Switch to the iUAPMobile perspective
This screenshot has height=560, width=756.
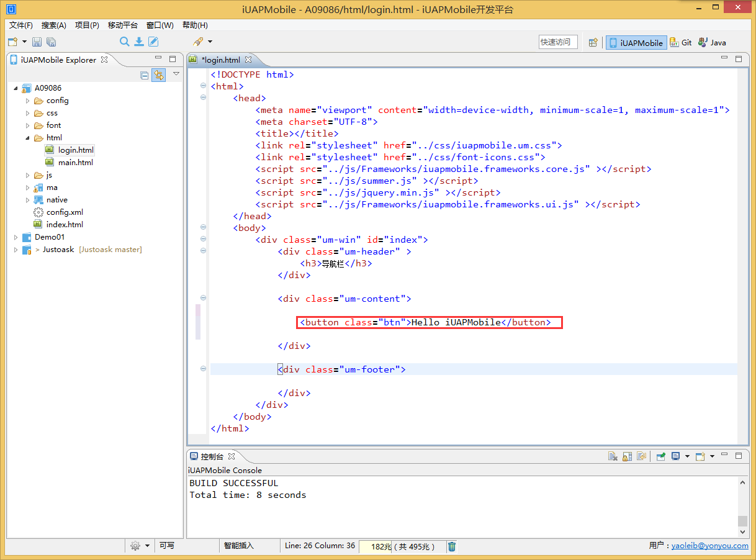pos(636,43)
